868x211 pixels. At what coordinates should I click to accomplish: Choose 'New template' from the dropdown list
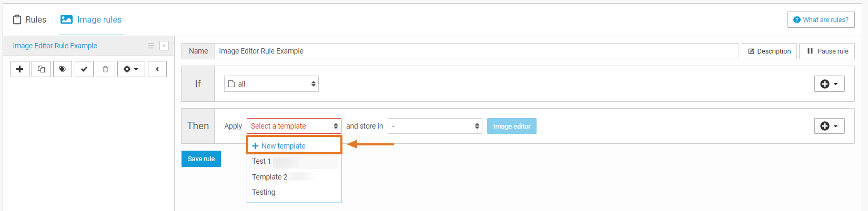point(284,146)
